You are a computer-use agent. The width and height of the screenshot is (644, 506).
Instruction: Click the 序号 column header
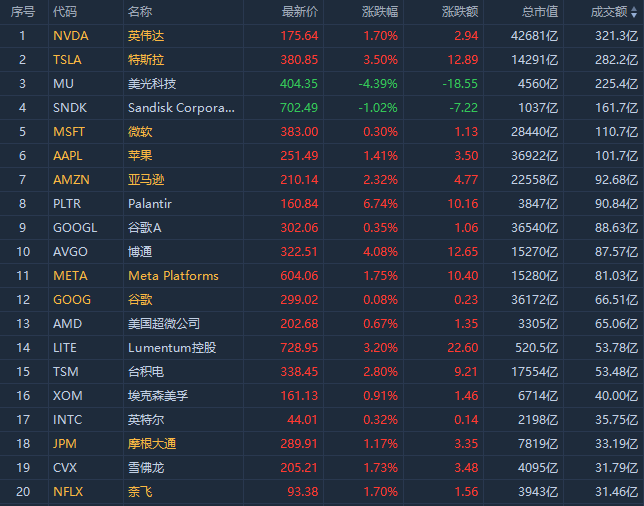pos(22,11)
